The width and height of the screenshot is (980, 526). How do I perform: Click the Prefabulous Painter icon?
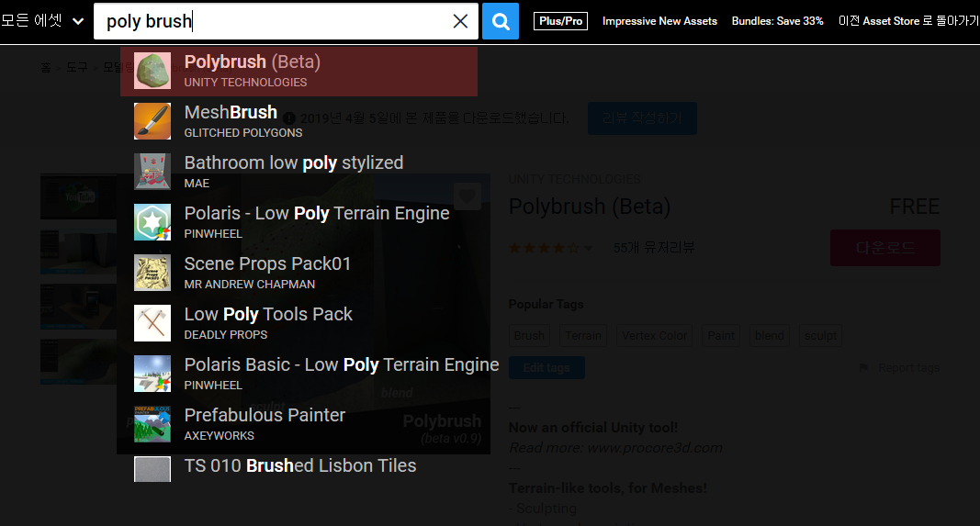(152, 424)
